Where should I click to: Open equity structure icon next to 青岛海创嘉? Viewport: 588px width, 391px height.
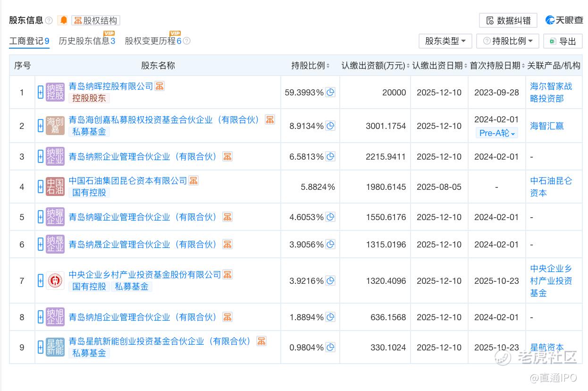[269, 119]
